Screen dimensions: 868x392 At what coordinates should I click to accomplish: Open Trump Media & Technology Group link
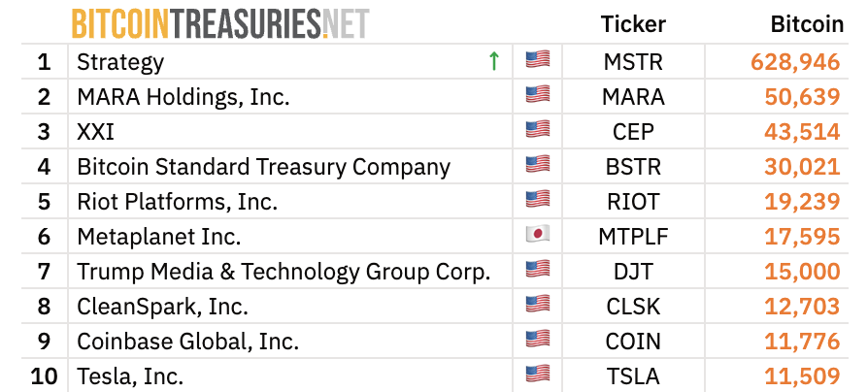284,271
